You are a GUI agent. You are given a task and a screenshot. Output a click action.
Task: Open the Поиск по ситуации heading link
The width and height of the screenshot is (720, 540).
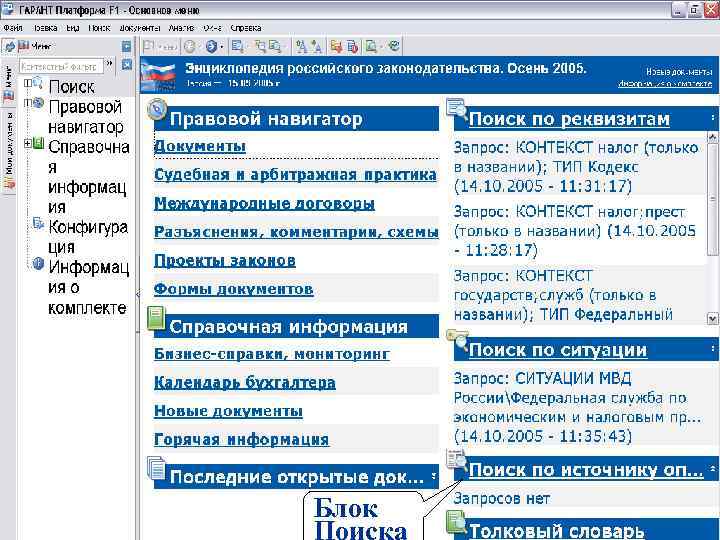(558, 350)
